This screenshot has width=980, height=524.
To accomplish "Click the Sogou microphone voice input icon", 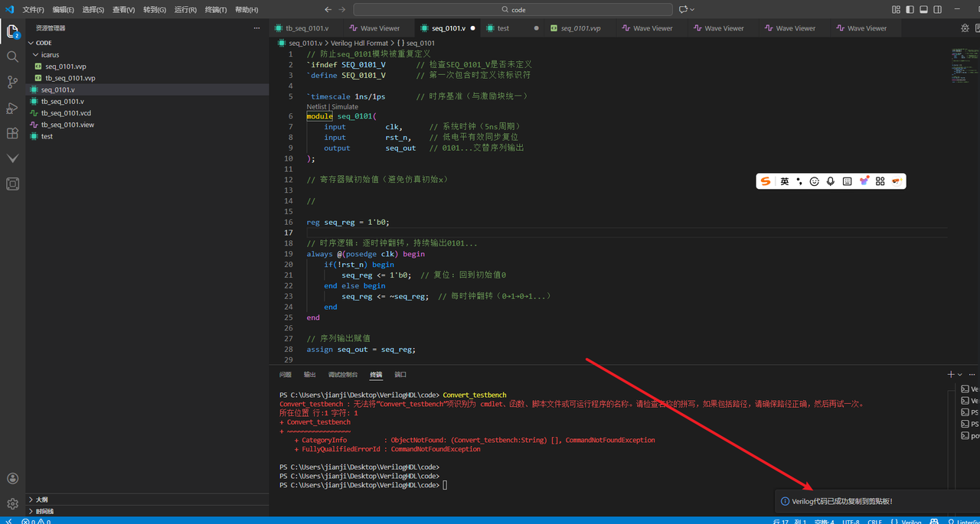I will click(x=831, y=181).
